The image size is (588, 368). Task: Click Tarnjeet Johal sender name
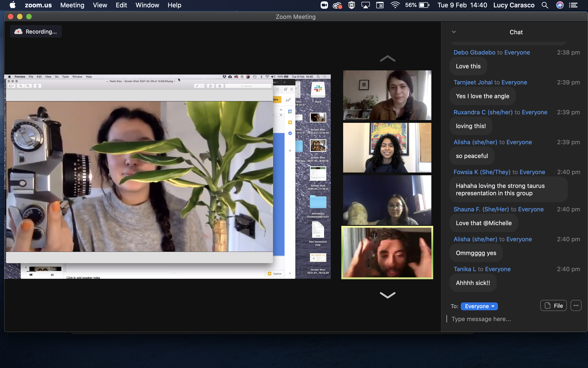tap(473, 82)
